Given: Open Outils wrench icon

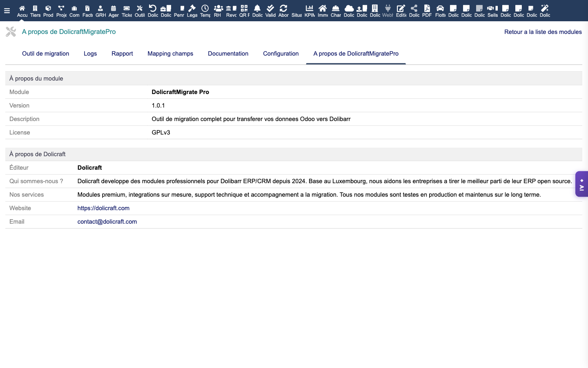Looking at the screenshot, I should point(140,8).
